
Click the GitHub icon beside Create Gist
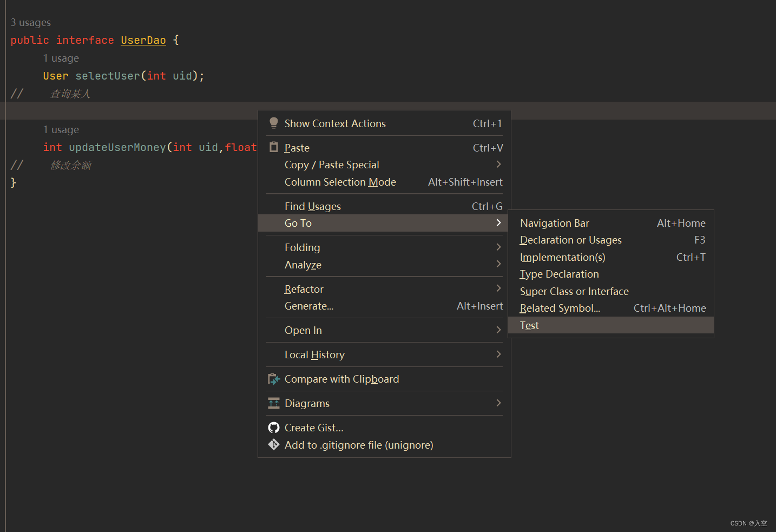point(274,428)
